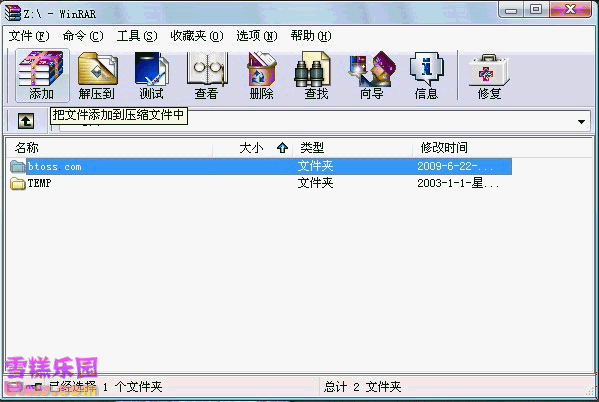This screenshot has height=402, width=599.
Task: Go up one folder level
Action: pos(26,121)
